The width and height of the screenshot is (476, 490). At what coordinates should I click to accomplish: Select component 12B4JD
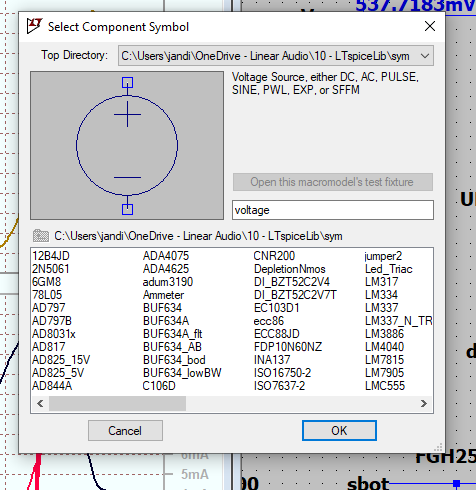pyautogui.click(x=51, y=256)
